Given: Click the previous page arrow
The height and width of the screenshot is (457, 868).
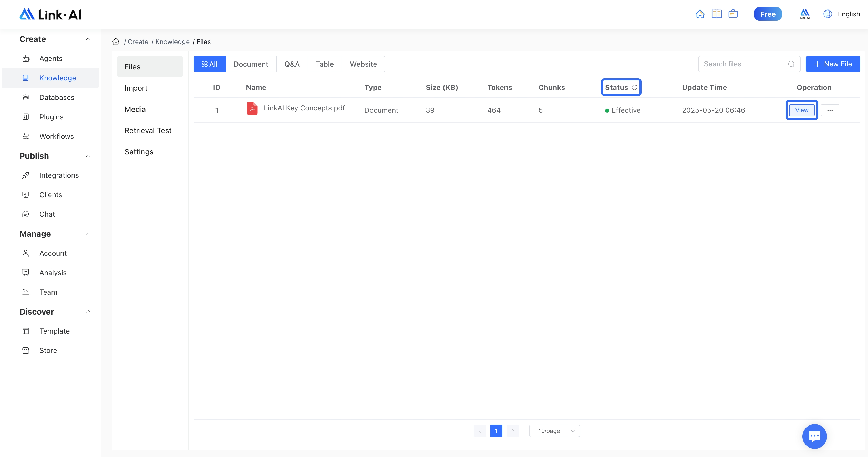Looking at the screenshot, I should pyautogui.click(x=480, y=431).
